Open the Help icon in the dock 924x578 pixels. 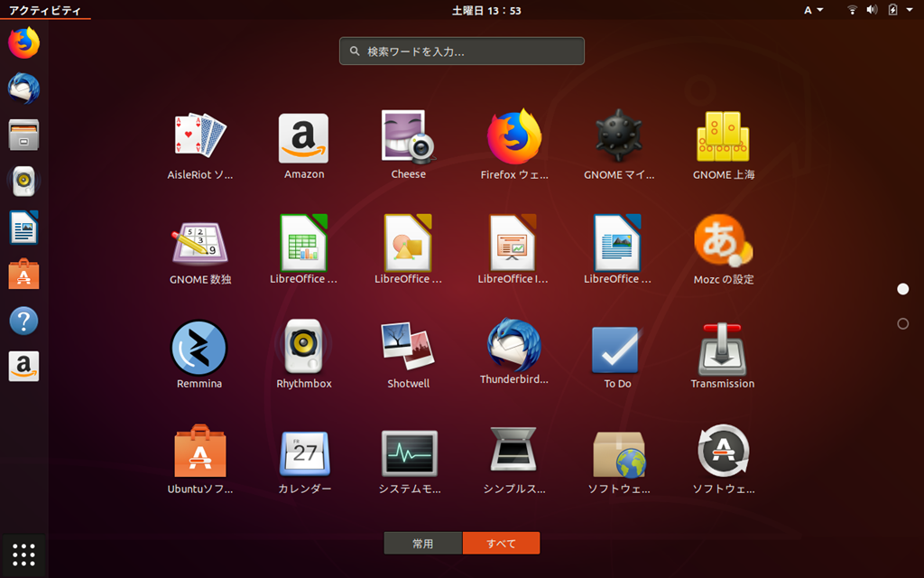coord(23,321)
